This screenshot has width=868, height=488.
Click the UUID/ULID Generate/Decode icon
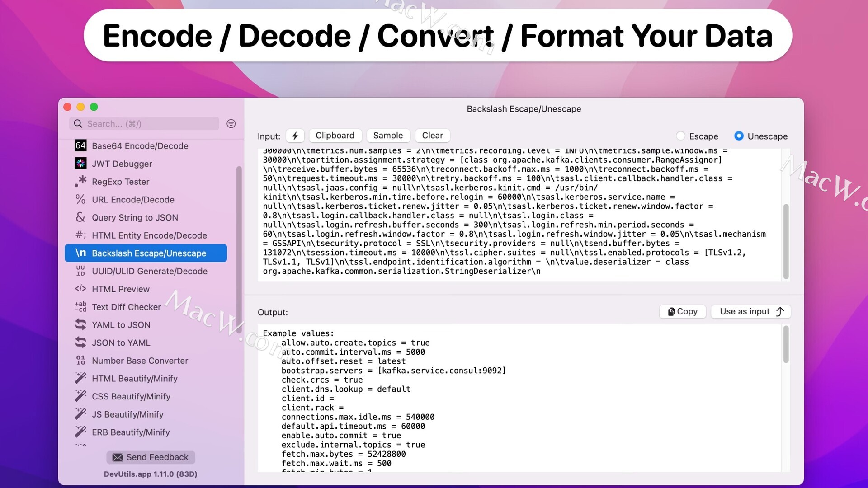[80, 271]
